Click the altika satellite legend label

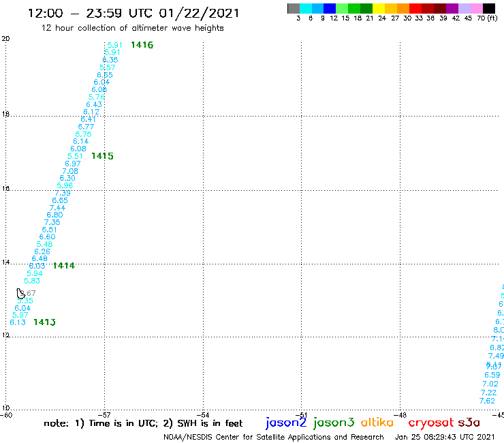(377, 422)
